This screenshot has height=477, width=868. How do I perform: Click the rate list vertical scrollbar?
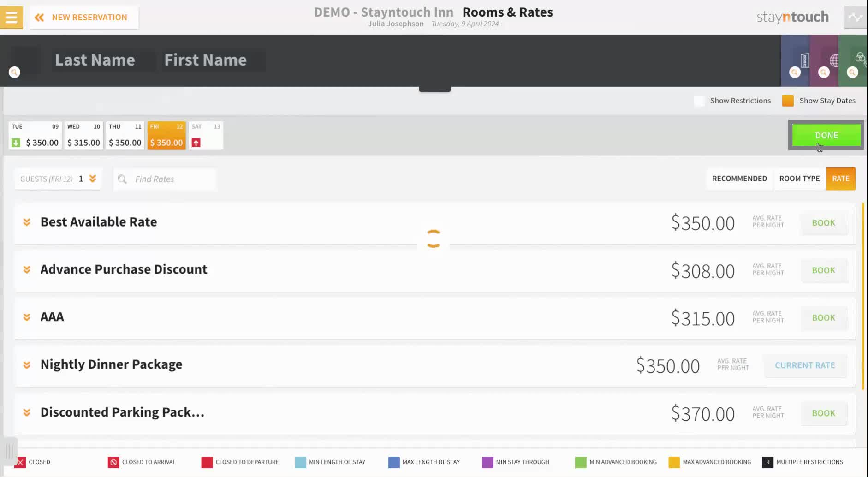862,296
